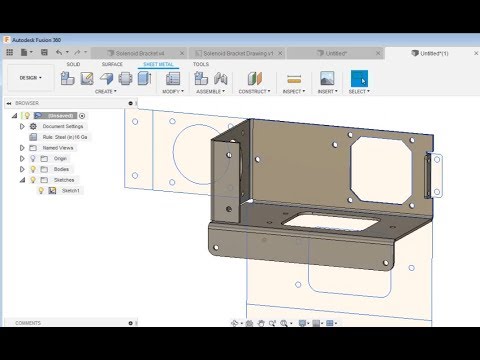
Task: Close the Solenoid Bracket Drawing v1 tab
Action: click(280, 53)
